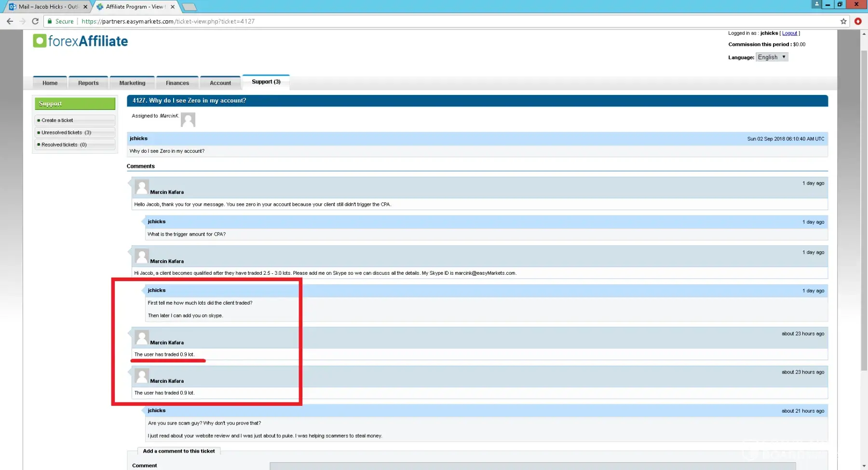The image size is (868, 470).
Task: Close the Mail – Jacob Hicks tab
Action: coord(85,7)
